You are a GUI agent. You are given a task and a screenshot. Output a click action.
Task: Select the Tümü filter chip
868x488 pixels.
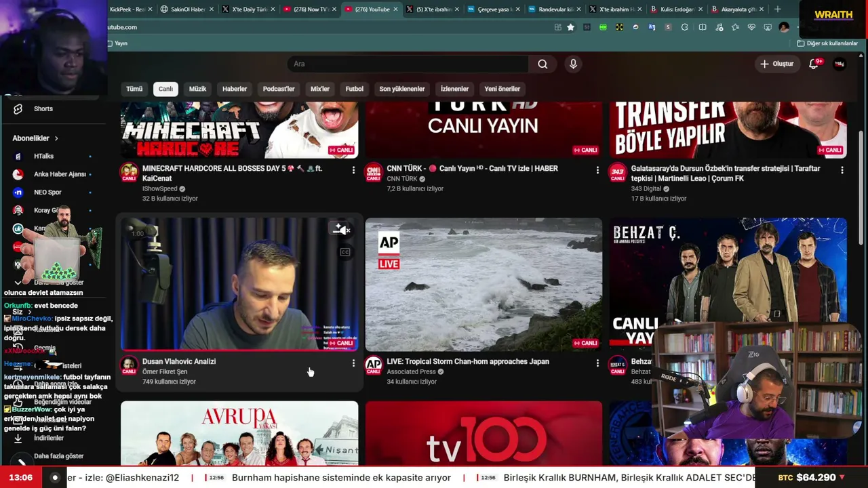pos(134,89)
